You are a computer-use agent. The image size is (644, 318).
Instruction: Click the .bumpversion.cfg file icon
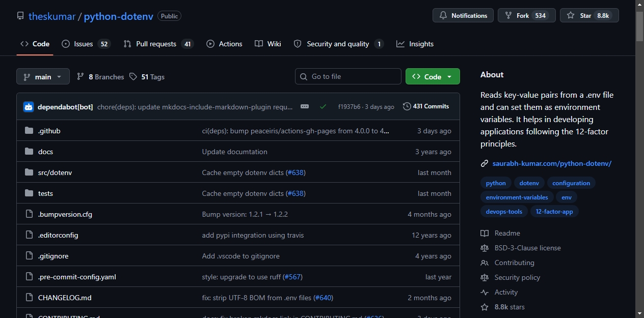29,214
